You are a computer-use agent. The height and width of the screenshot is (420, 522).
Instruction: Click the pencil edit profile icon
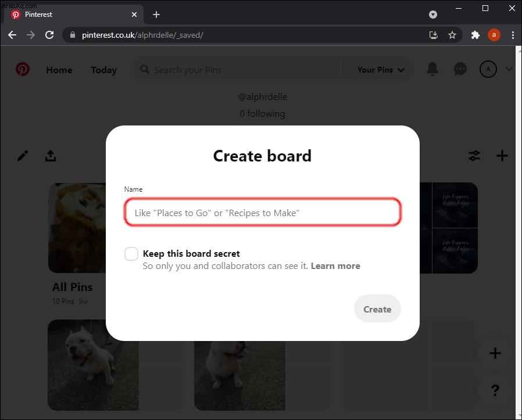[x=23, y=156]
